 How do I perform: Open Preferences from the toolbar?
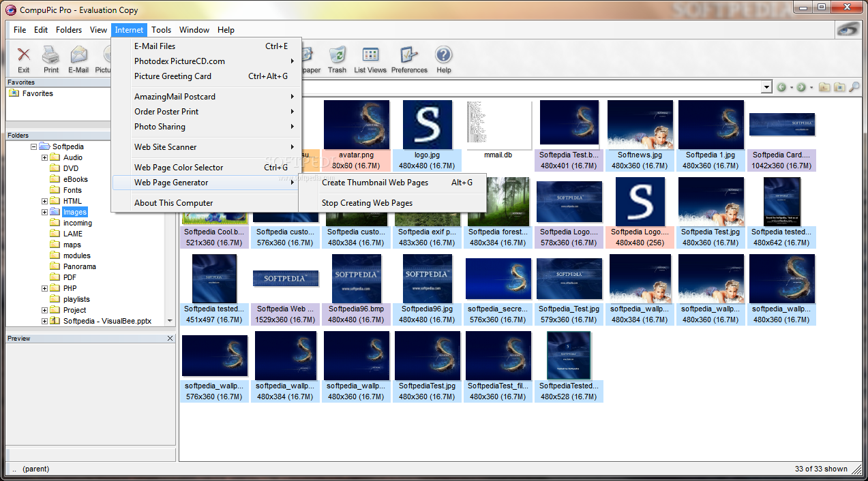coord(409,55)
